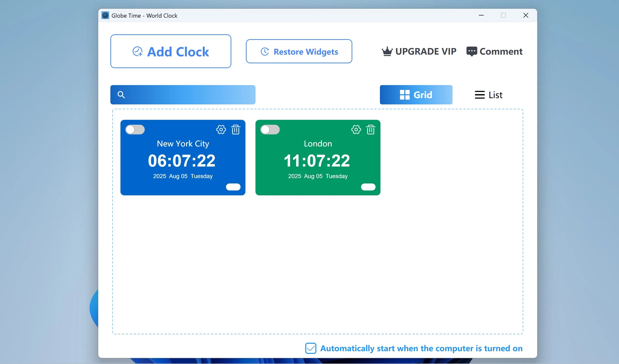Switch to Grid view

coord(416,95)
